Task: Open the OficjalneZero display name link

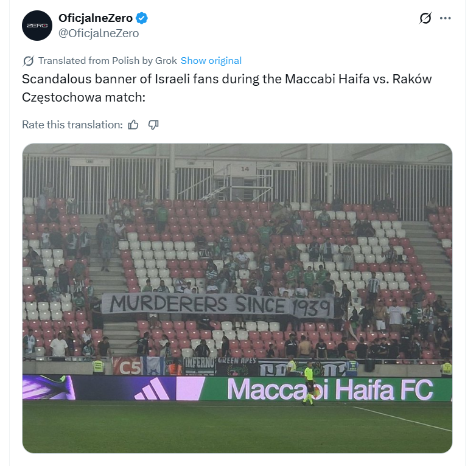Action: (96, 18)
